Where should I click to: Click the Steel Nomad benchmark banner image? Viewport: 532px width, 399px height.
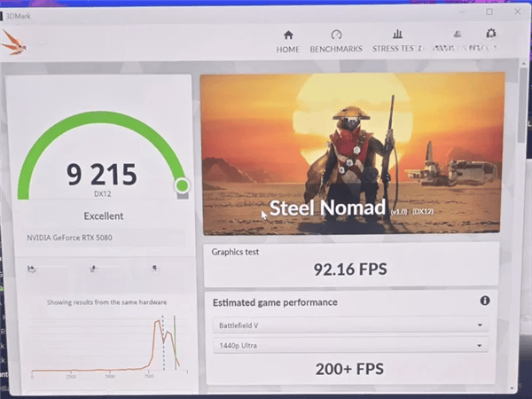click(x=351, y=153)
